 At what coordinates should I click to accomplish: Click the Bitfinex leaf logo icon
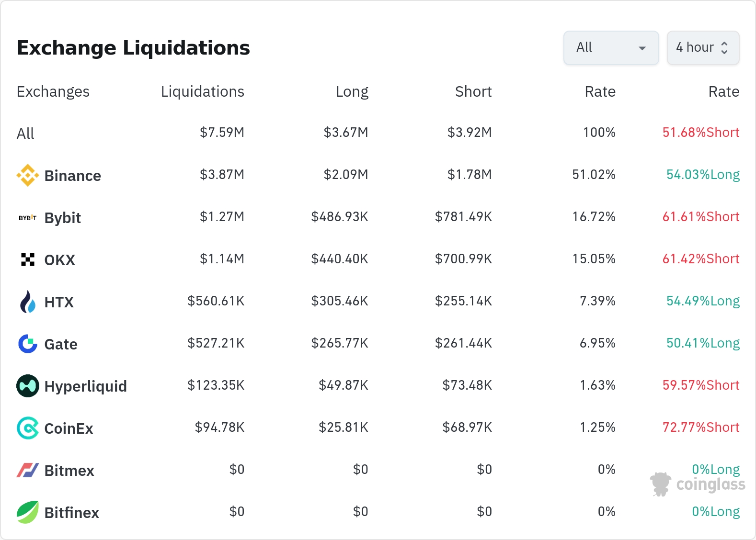pos(27,512)
